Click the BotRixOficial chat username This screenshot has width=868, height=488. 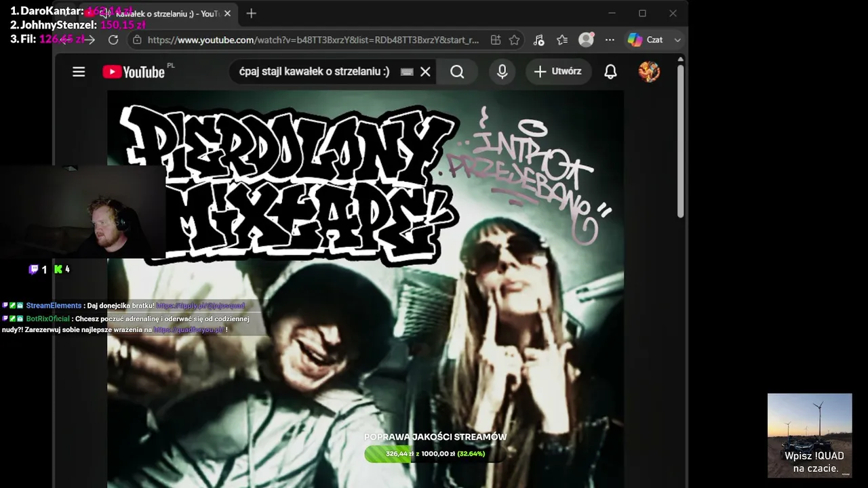47,319
